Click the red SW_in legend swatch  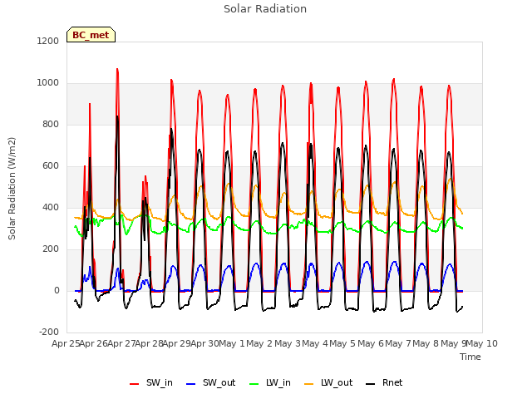click(x=135, y=384)
